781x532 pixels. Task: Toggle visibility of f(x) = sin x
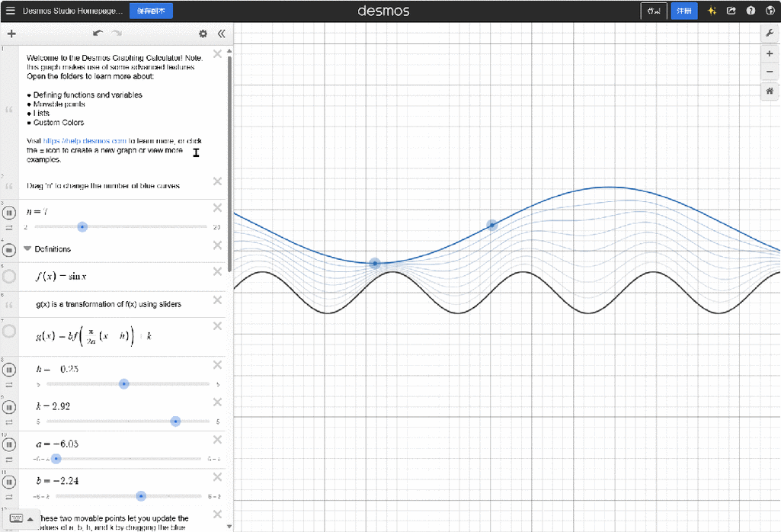coord(9,277)
